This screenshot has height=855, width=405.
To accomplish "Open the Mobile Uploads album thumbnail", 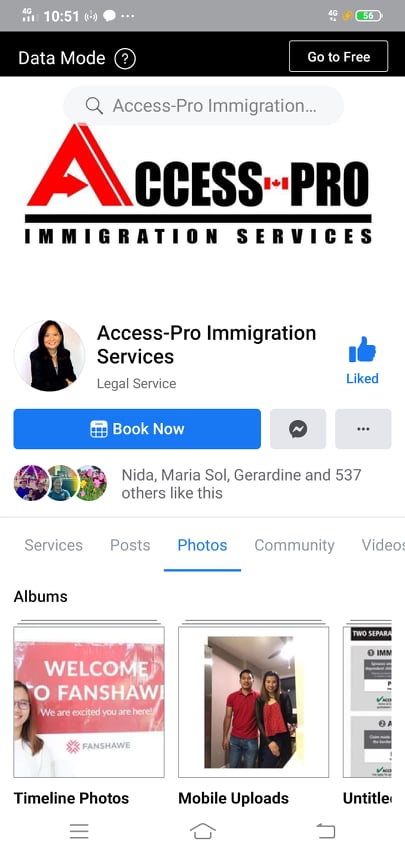I will tap(253, 702).
